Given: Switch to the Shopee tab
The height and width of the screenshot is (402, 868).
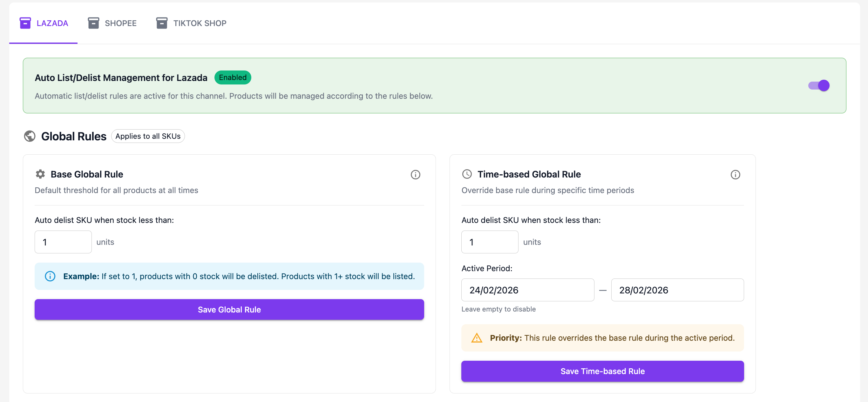Looking at the screenshot, I should [x=112, y=23].
